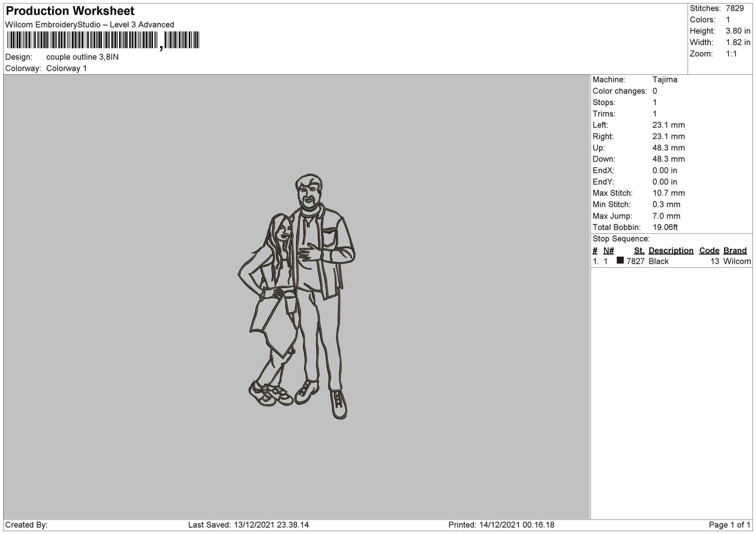Click the design name couple outline 3,8IN
Image resolution: width=756 pixels, height=534 pixels.
coord(82,57)
